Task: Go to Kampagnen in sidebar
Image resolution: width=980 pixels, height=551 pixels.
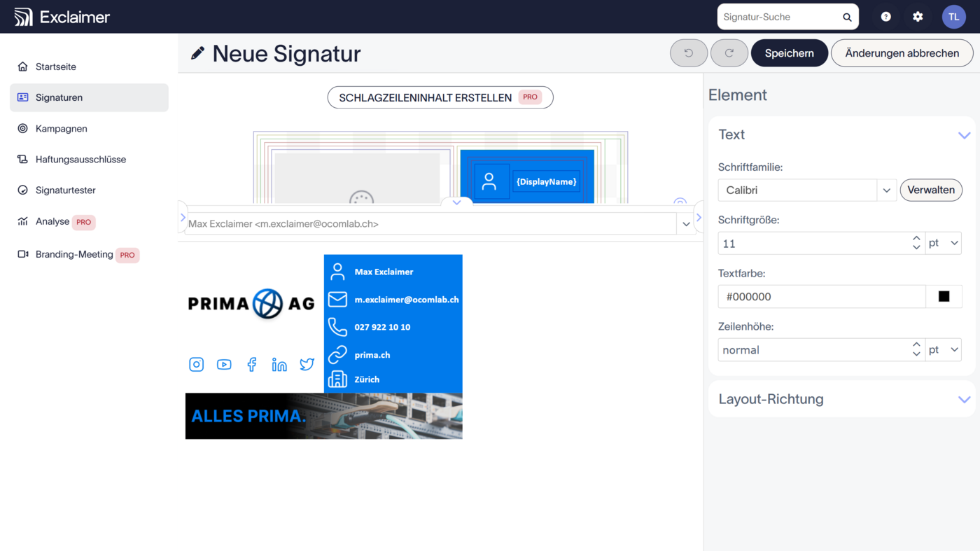Action: (62, 128)
